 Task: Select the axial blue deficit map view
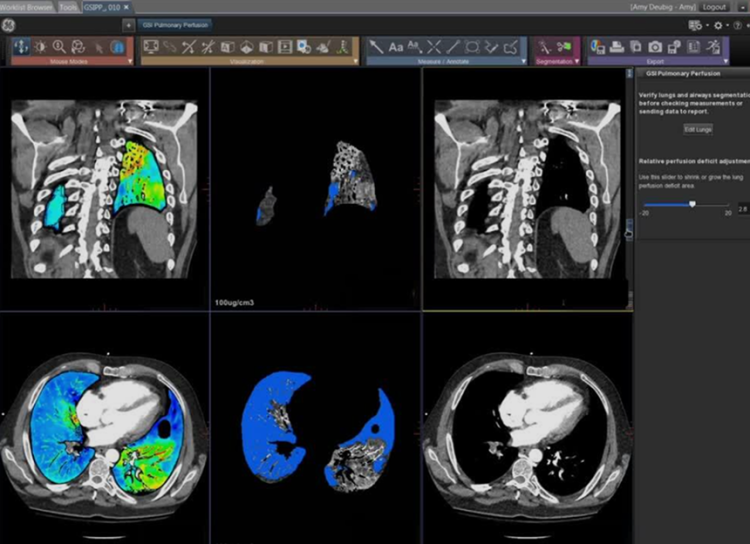[x=316, y=428]
